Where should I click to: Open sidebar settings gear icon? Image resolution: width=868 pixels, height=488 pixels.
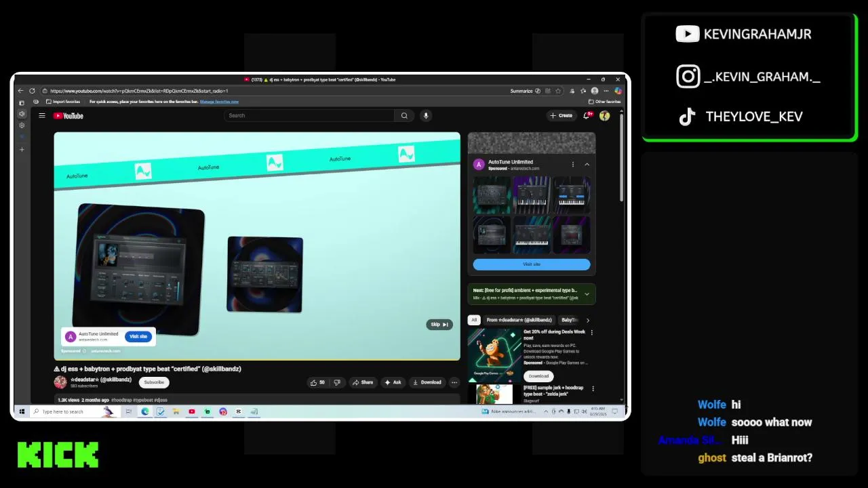pyautogui.click(x=22, y=125)
